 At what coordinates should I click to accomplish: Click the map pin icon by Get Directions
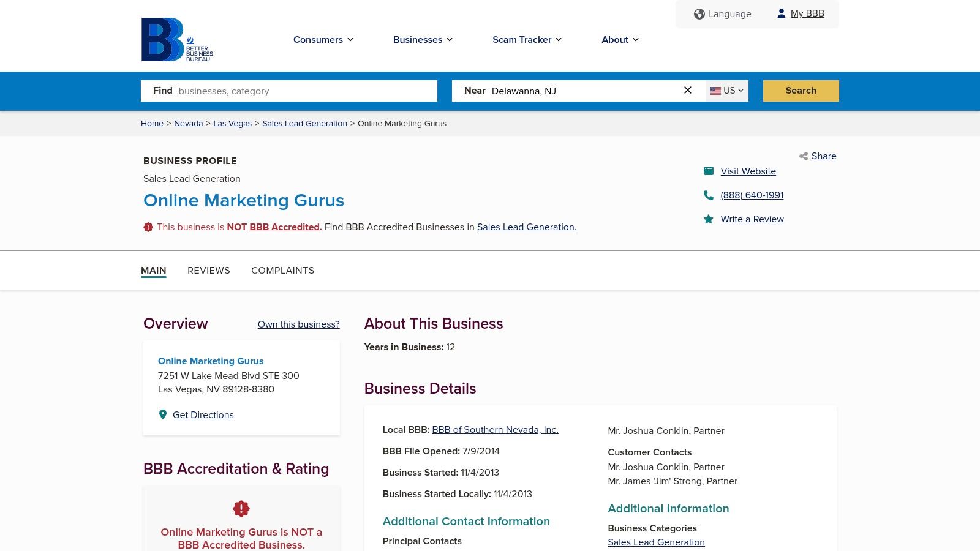163,414
